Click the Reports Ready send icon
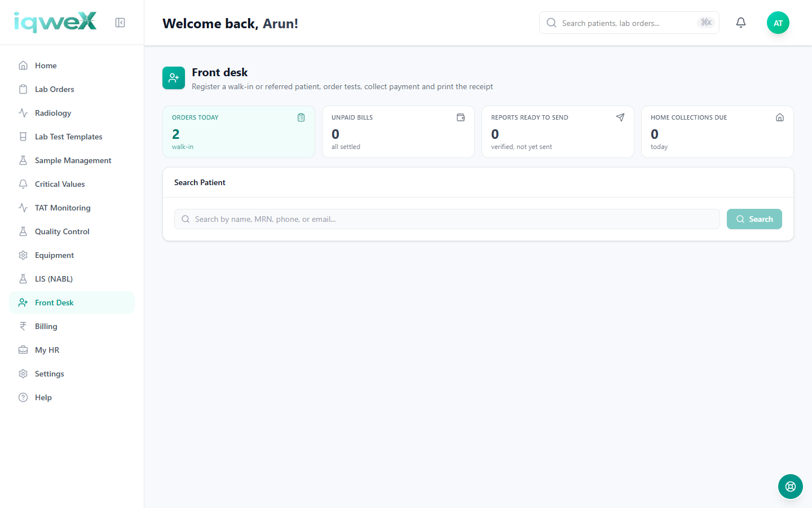 tap(620, 117)
